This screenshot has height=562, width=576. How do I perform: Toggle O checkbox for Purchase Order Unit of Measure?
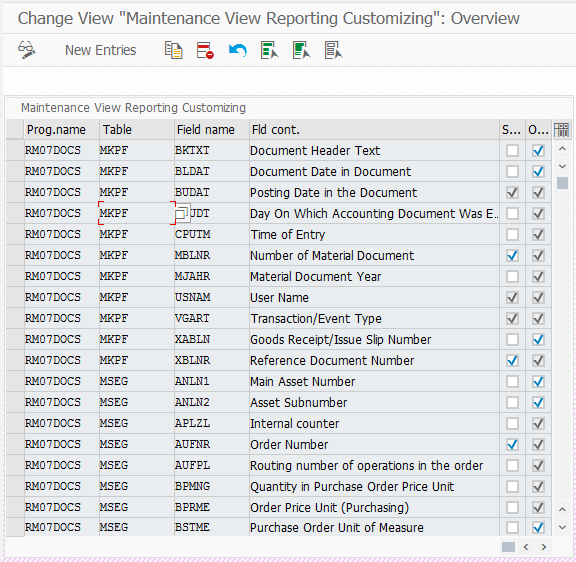[x=538, y=527]
